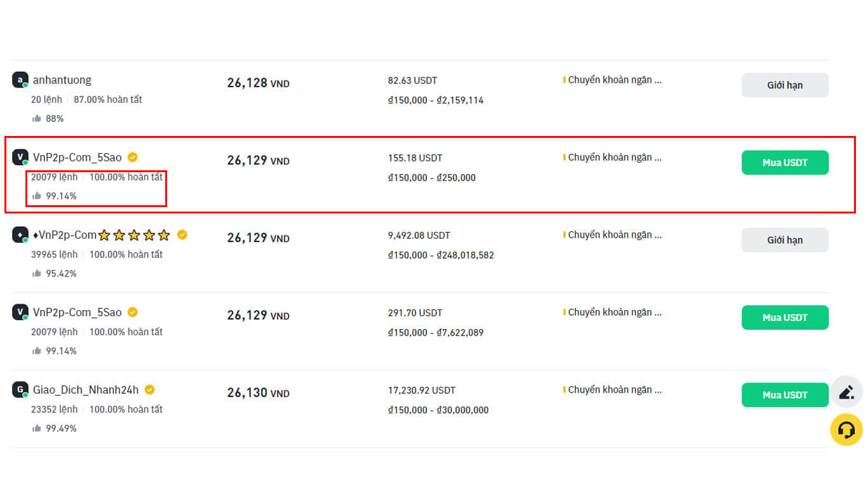Click payment method text on anhantuong row
Image resolution: width=868 pixels, height=488 pixels.
coord(614,80)
